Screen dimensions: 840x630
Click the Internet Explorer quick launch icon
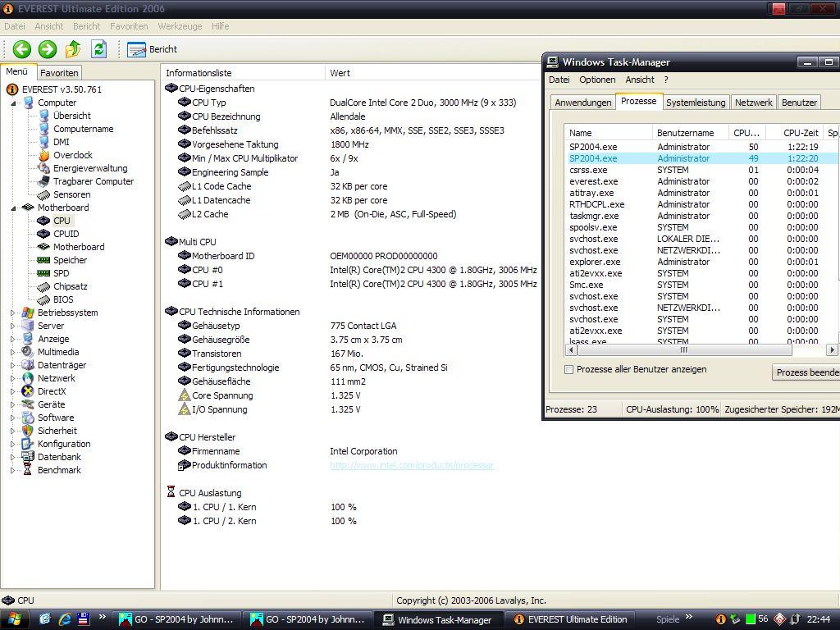tap(65, 619)
